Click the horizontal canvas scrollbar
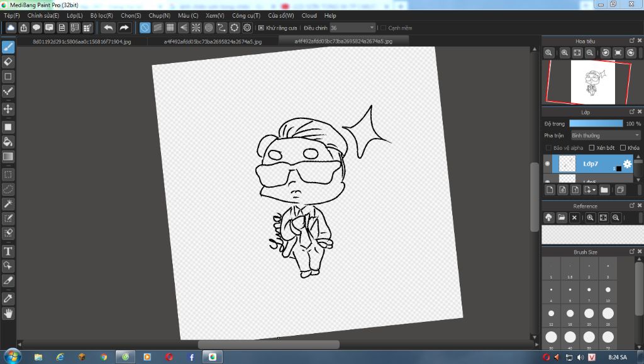The image size is (644, 364). point(269,344)
